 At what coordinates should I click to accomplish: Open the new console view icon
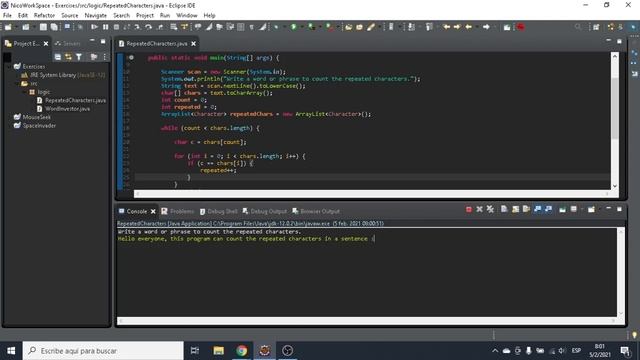coord(591,209)
